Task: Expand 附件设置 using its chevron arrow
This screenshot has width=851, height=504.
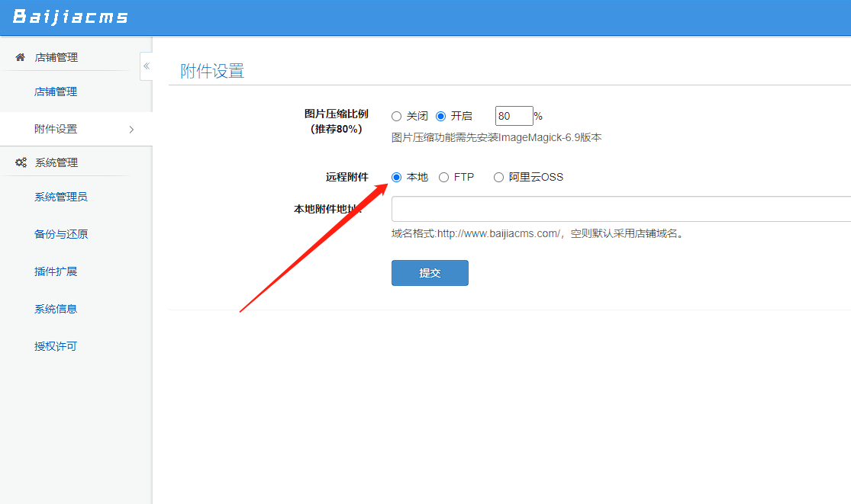Action: 131,130
